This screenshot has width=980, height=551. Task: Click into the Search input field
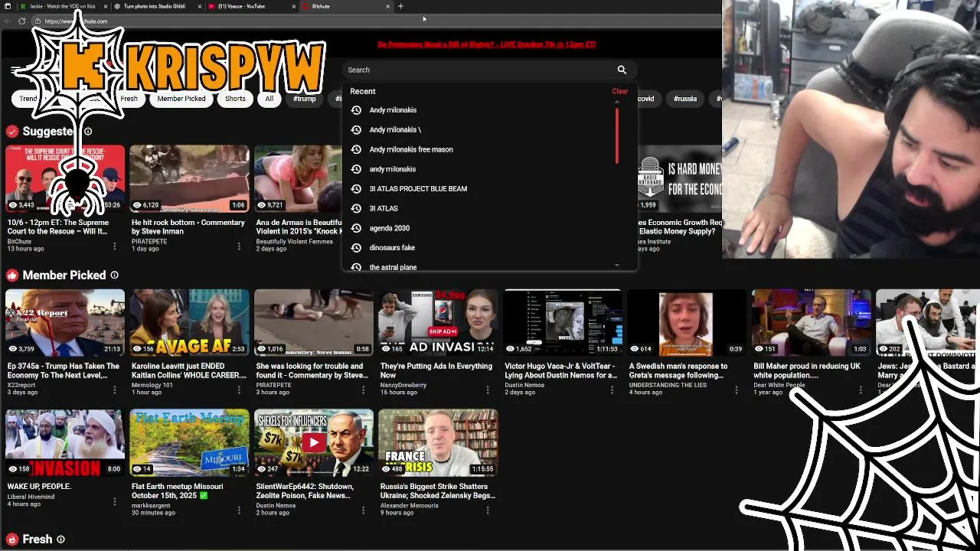pos(479,70)
